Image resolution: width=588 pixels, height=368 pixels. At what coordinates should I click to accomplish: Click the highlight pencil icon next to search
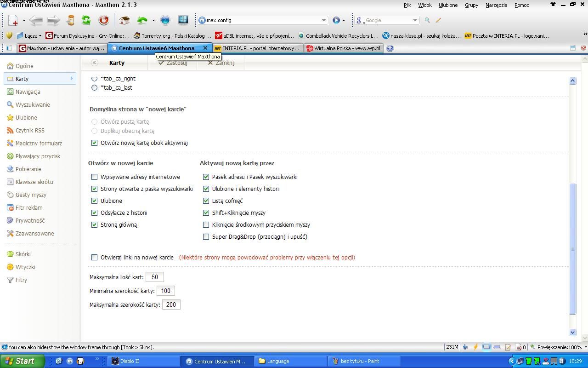pyautogui.click(x=438, y=20)
